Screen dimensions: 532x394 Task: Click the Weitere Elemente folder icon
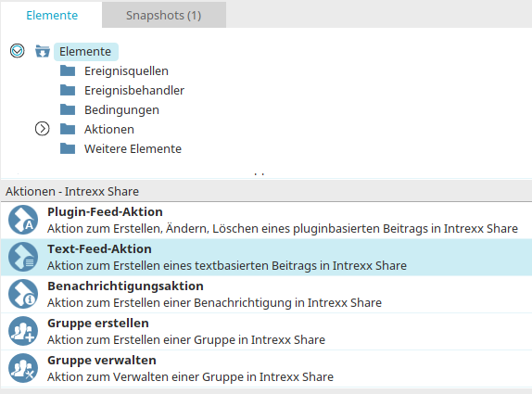click(68, 148)
